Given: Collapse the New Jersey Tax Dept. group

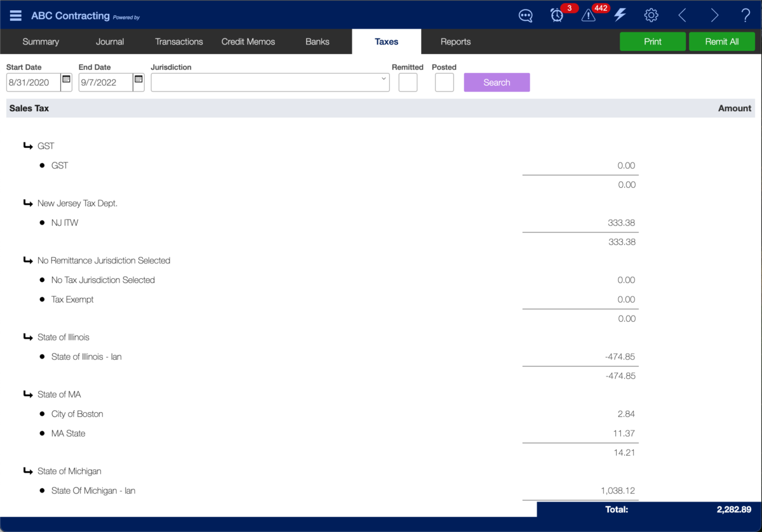Looking at the screenshot, I should coord(28,203).
